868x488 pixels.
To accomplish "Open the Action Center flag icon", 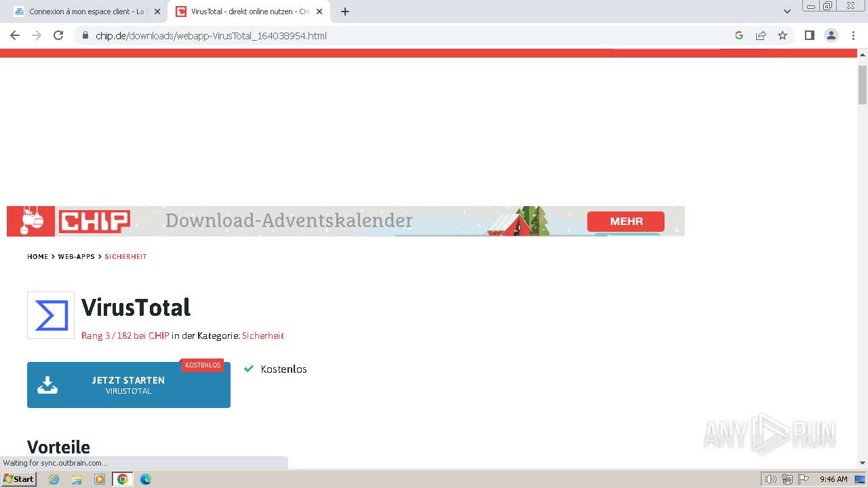I will (803, 479).
